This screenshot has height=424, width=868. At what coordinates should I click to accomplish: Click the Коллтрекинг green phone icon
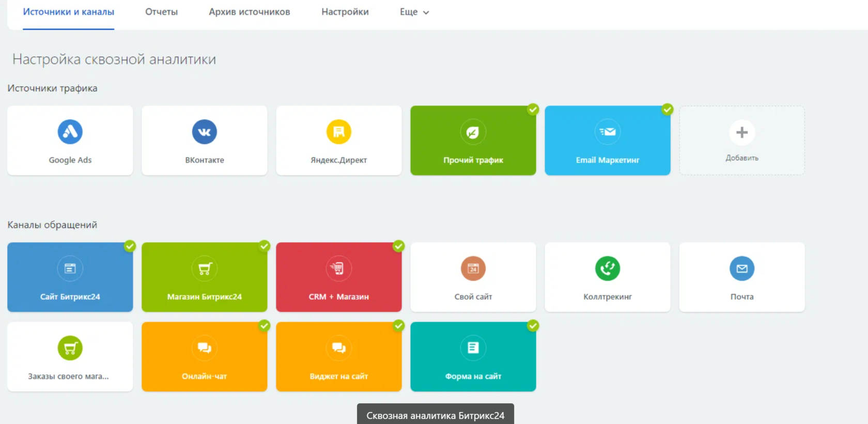click(608, 269)
